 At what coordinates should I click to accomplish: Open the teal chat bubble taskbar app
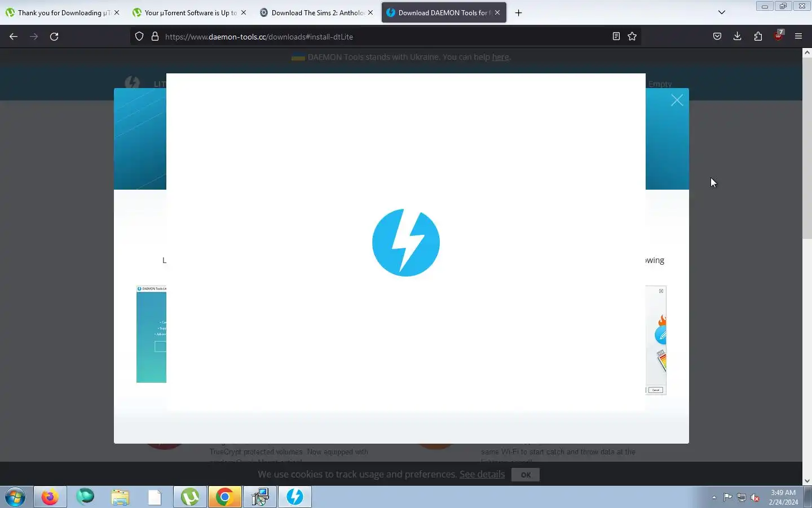[85, 497]
